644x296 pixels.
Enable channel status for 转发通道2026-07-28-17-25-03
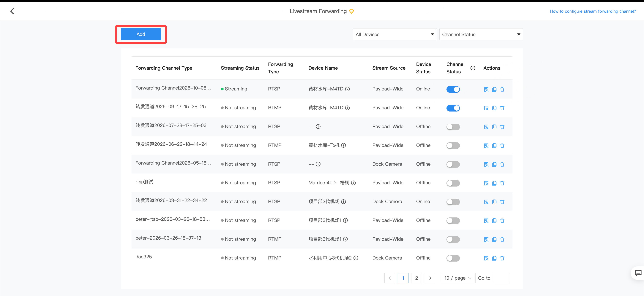(x=453, y=127)
